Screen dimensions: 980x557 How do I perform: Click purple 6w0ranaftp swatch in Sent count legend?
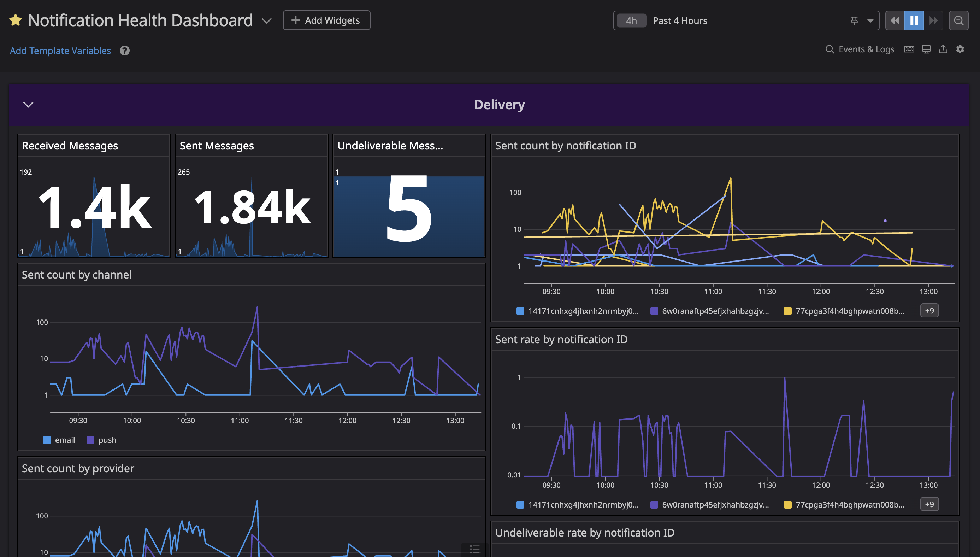coord(654,311)
